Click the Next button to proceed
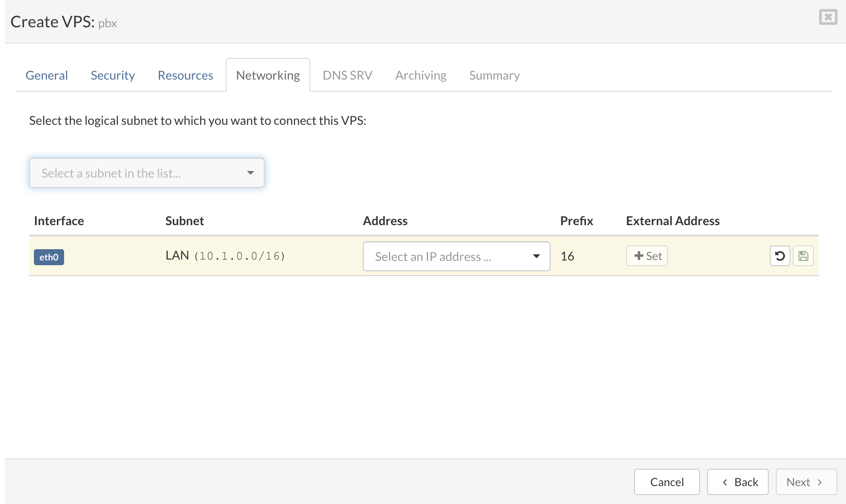The width and height of the screenshot is (846, 504). tap(806, 482)
